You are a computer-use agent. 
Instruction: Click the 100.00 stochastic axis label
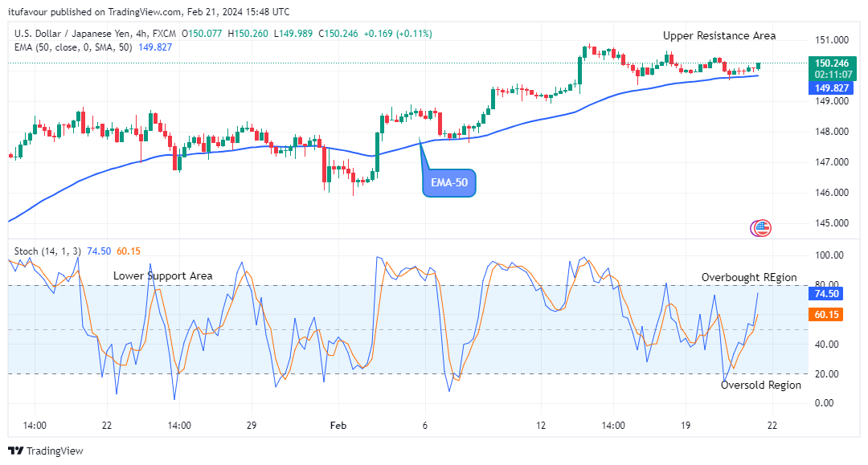click(829, 255)
